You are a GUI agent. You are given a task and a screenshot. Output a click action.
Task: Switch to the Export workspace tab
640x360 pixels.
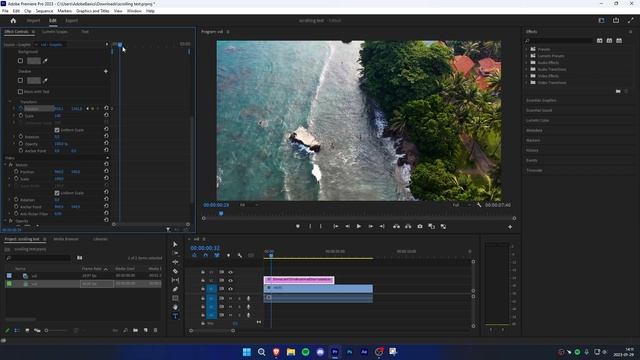71,20
